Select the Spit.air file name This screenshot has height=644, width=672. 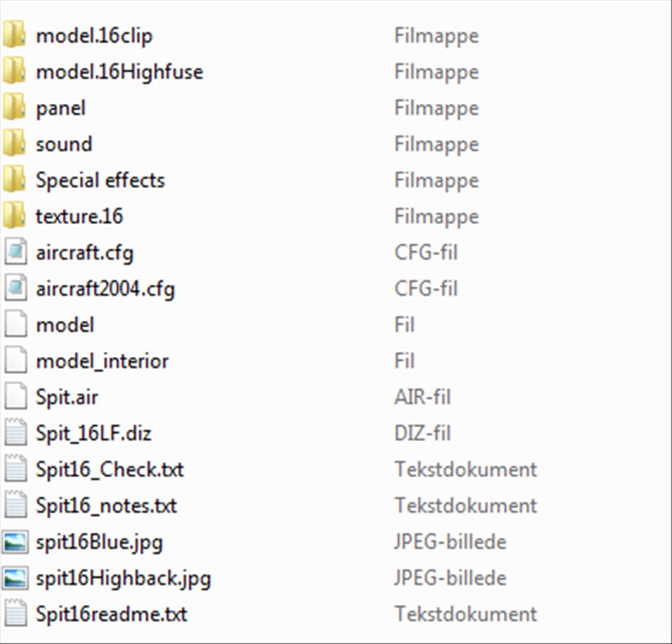(67, 397)
